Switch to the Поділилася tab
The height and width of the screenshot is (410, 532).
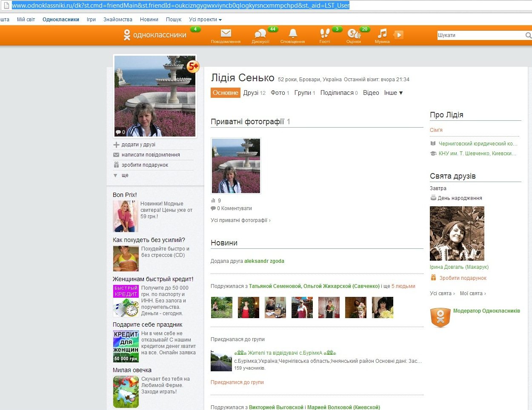[x=339, y=93]
